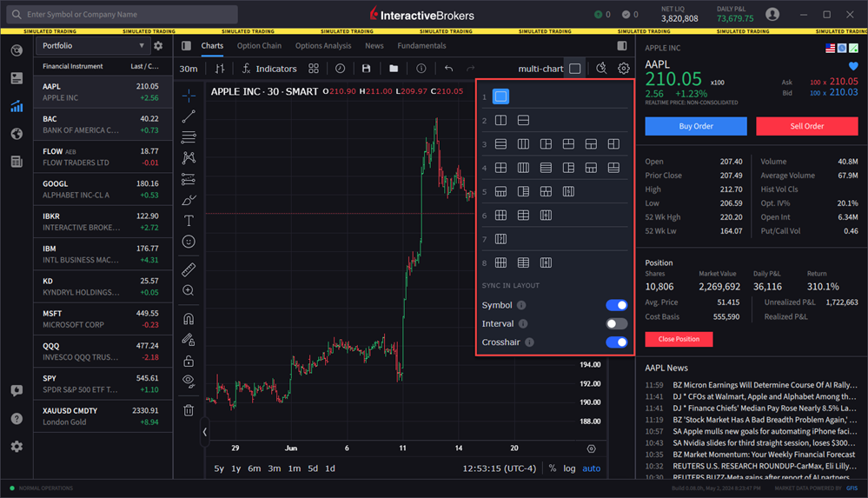
Task: Open the Fibonacci retracement tool group
Action: coord(189,136)
